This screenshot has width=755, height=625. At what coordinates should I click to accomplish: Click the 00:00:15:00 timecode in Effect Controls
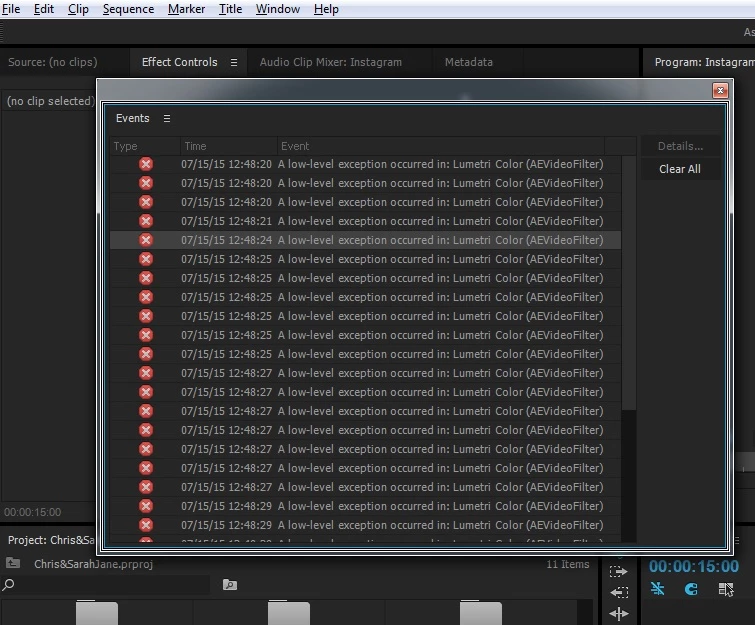point(33,512)
